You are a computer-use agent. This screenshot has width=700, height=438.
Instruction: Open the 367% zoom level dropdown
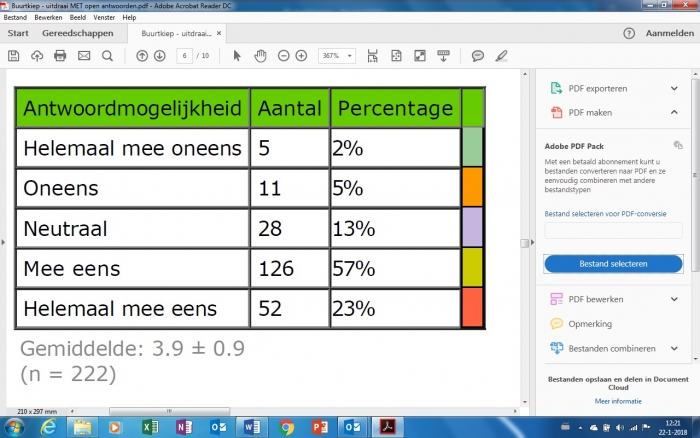337,55
